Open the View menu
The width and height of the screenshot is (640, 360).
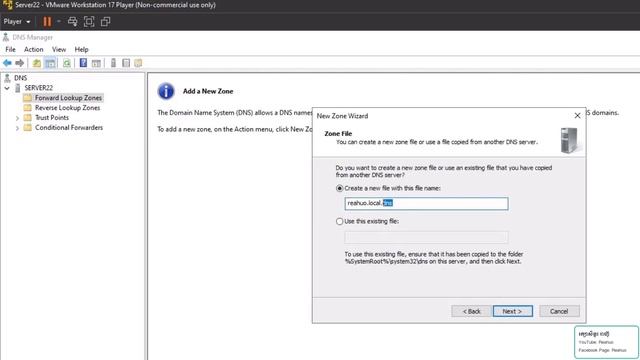click(x=59, y=49)
